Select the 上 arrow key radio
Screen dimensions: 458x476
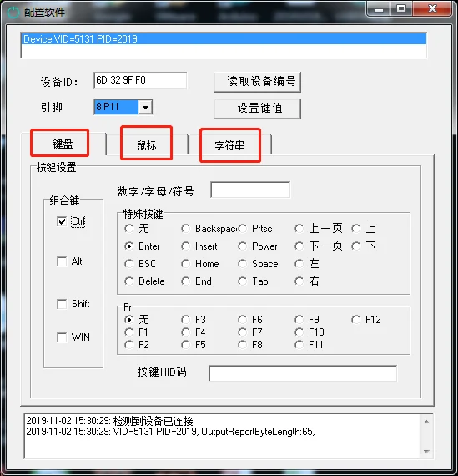(x=355, y=229)
